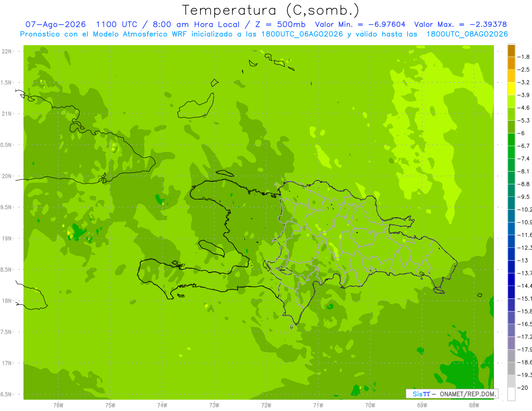This screenshot has width=532, height=411.
Task: Click the "-8.8" colorbar value
Action: [x=524, y=184]
